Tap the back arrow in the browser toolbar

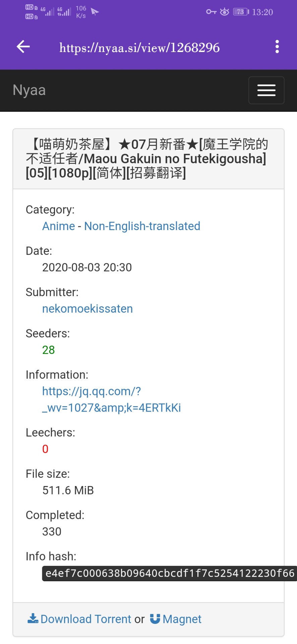[22, 47]
